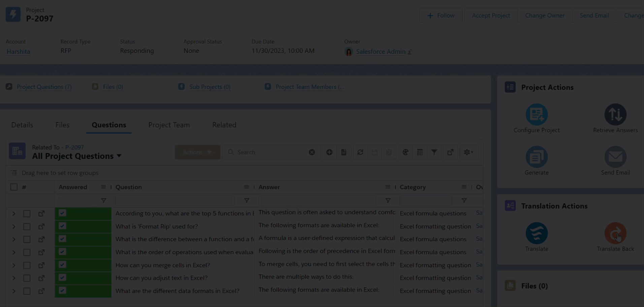
Task: Click the Configure Project action icon
Action: [x=537, y=114]
